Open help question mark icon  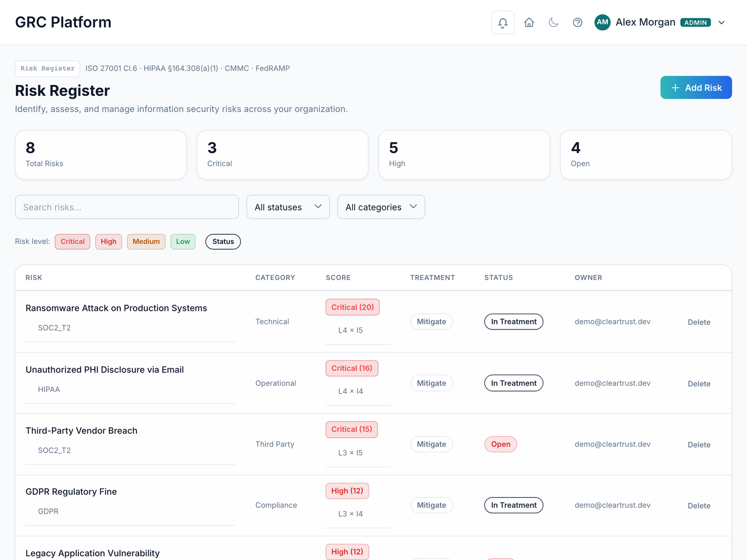[578, 22]
